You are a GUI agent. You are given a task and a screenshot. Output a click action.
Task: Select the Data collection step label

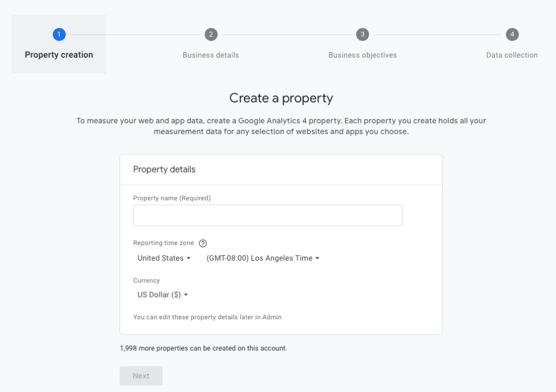(511, 55)
